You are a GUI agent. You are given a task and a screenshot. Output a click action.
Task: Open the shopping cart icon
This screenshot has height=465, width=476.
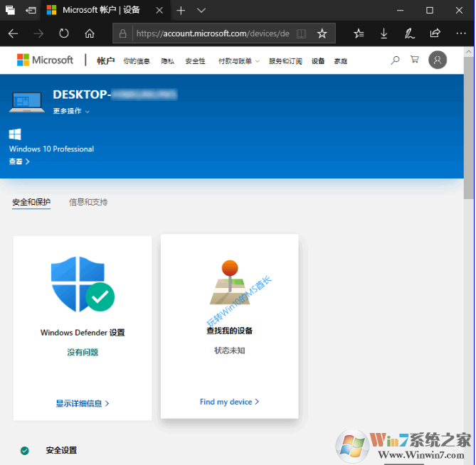click(414, 60)
